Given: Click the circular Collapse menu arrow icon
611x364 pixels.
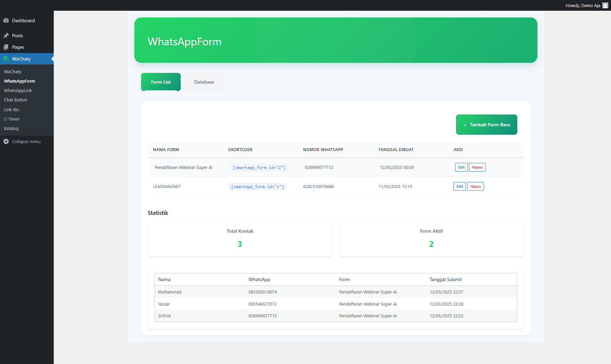Looking at the screenshot, I should [x=6, y=141].
